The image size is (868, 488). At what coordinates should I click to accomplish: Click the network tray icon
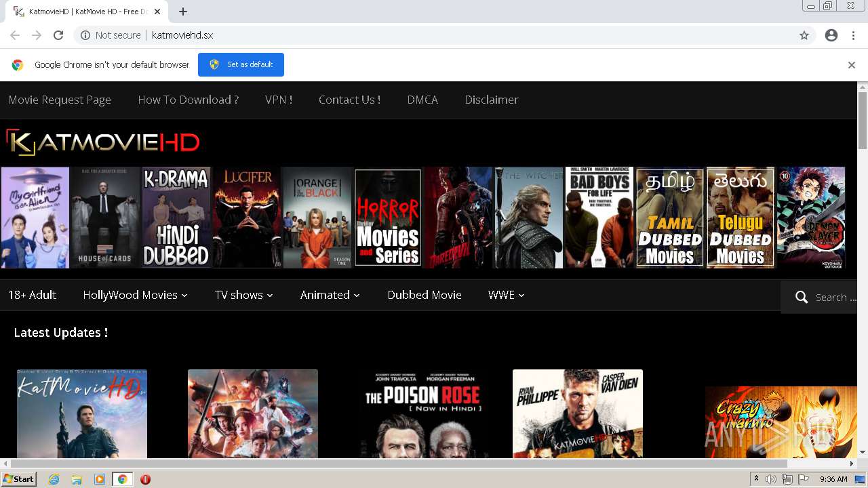[x=787, y=479]
